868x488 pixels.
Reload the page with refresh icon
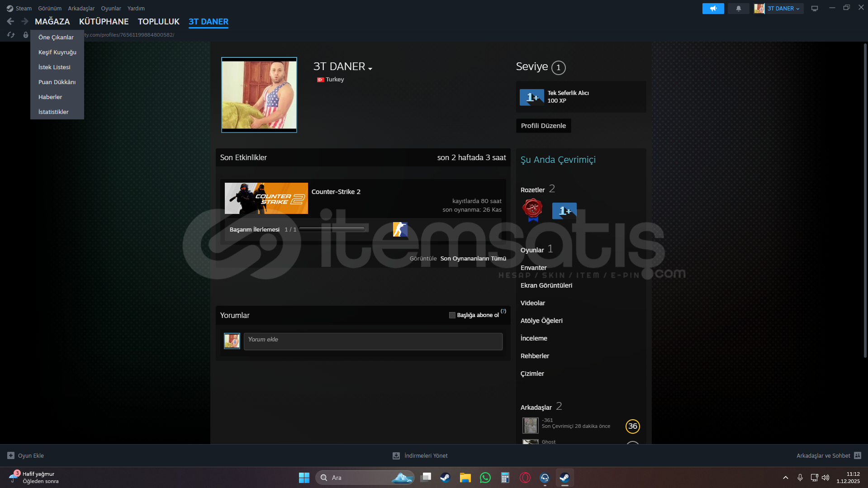[x=11, y=35]
